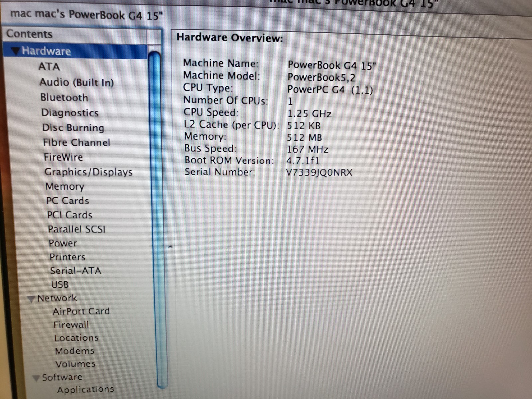
Task: Collapse the Software disclosure triangle
Action: click(x=36, y=378)
